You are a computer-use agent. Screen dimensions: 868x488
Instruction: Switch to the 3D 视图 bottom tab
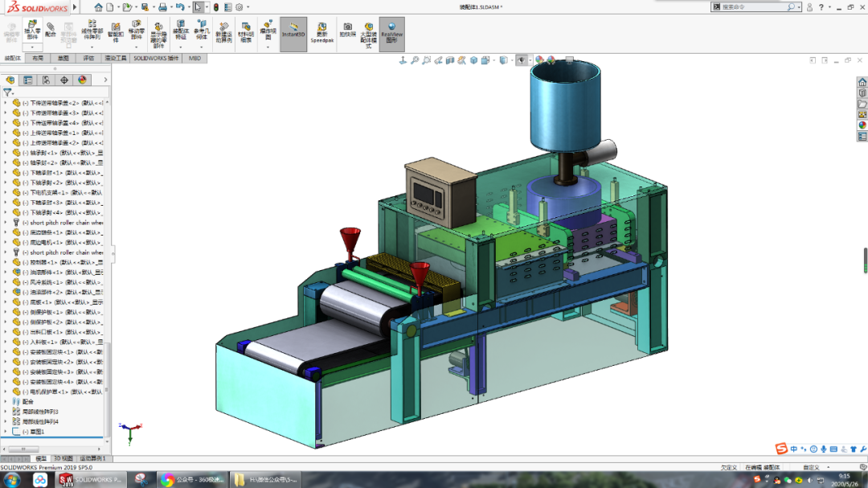tap(63, 458)
